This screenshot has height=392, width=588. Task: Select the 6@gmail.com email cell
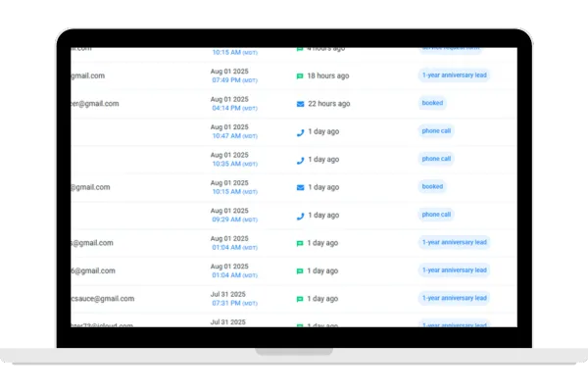(93, 270)
